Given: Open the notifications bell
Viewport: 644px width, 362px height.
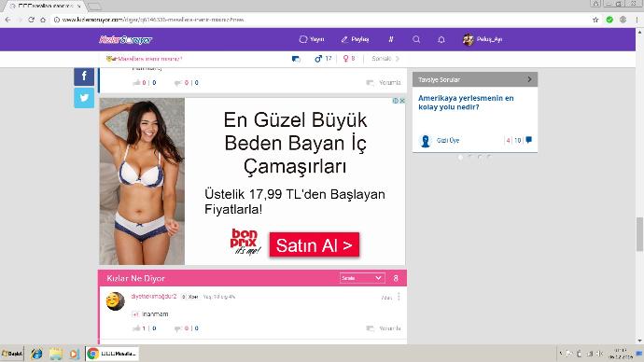Looking at the screenshot, I should [x=441, y=39].
